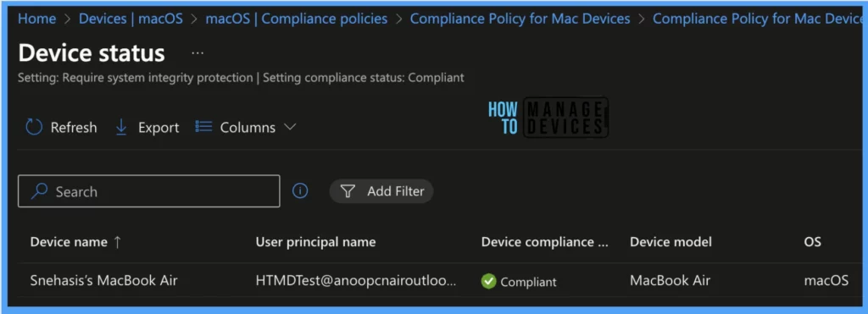Click the HTMDTest@anoopcnairoutloo... user cell
The image size is (868, 314).
tap(356, 281)
